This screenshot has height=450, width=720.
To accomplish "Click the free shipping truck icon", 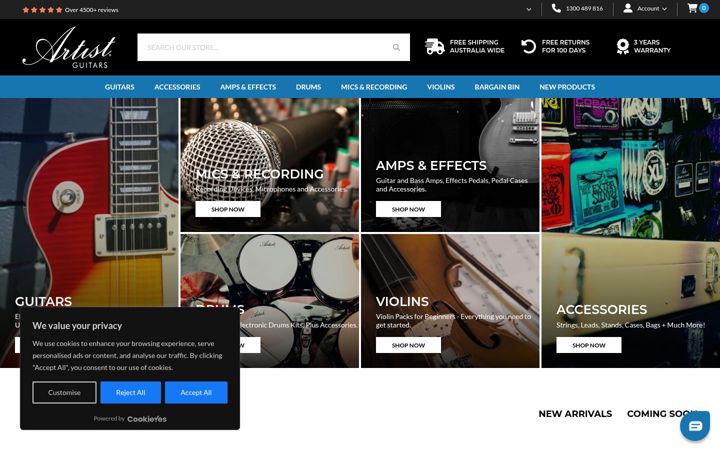I will click(434, 46).
